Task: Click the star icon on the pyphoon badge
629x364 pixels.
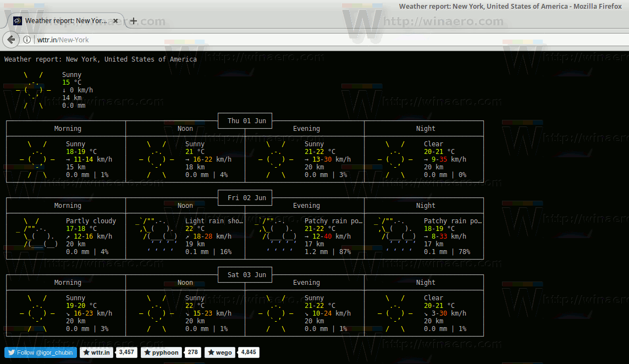Action: tap(147, 352)
